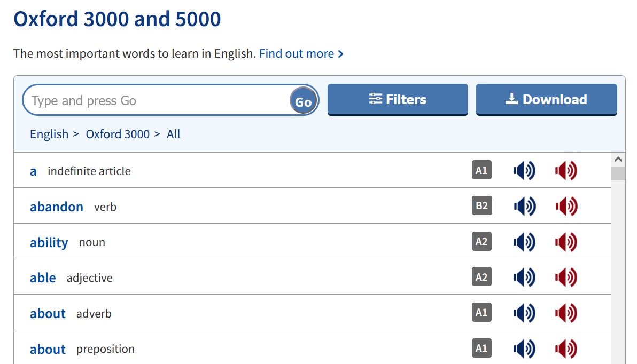Open the Filters panel
Screen dimensions: 637x364
(398, 99)
